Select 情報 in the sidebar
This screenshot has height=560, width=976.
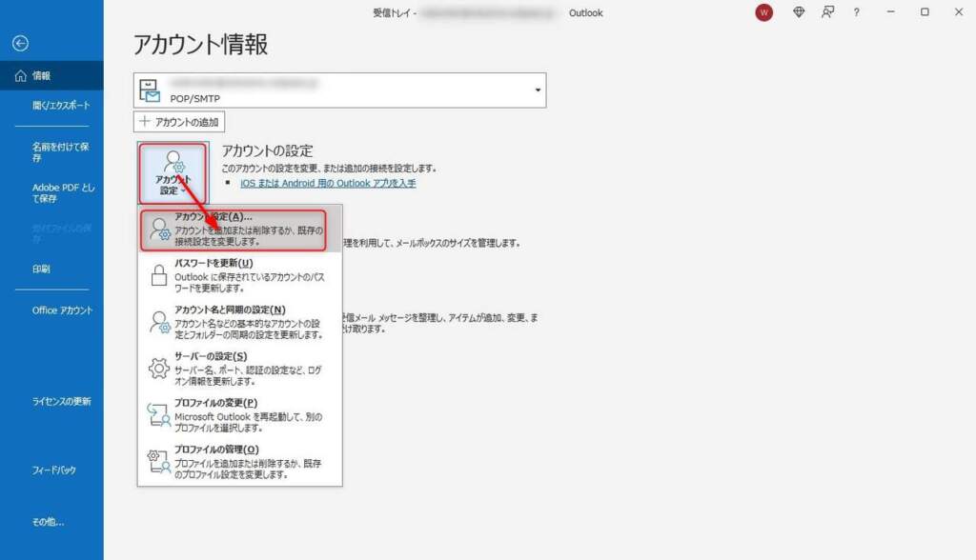click(x=51, y=75)
